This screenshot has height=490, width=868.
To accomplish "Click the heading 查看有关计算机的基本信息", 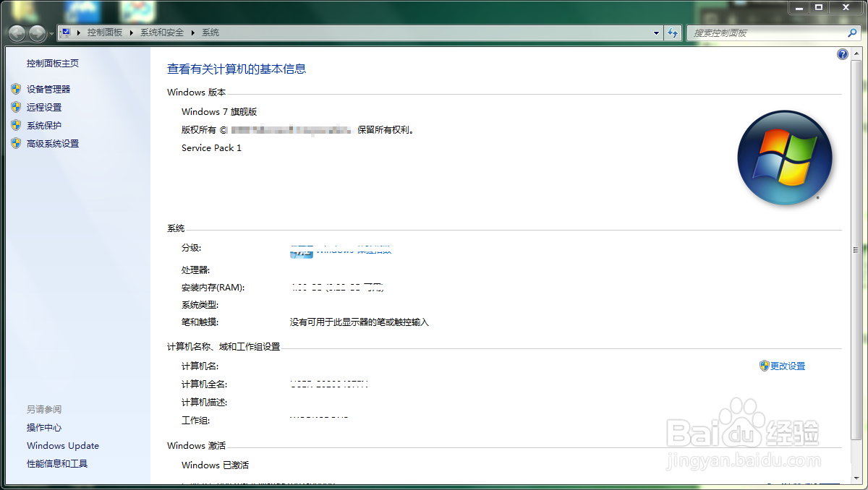I will 237,69.
